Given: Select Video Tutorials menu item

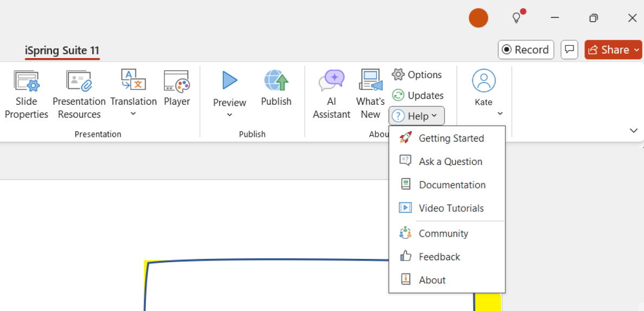Looking at the screenshot, I should pos(447,208).
